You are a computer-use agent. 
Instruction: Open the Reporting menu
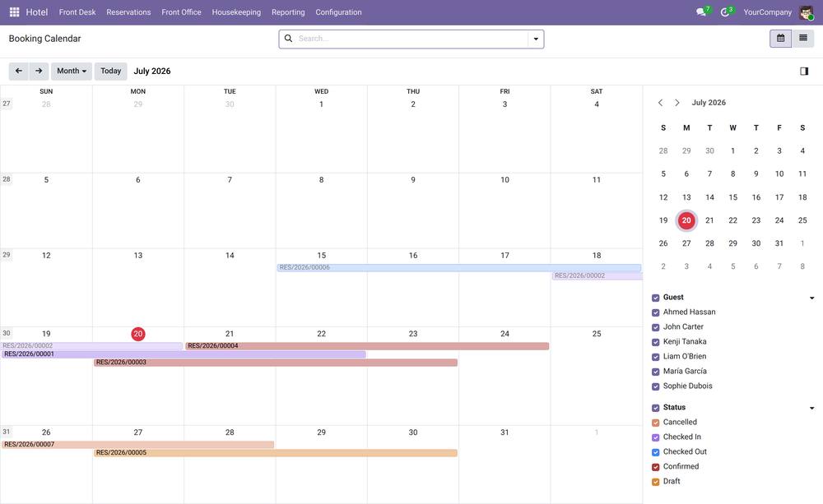(288, 12)
